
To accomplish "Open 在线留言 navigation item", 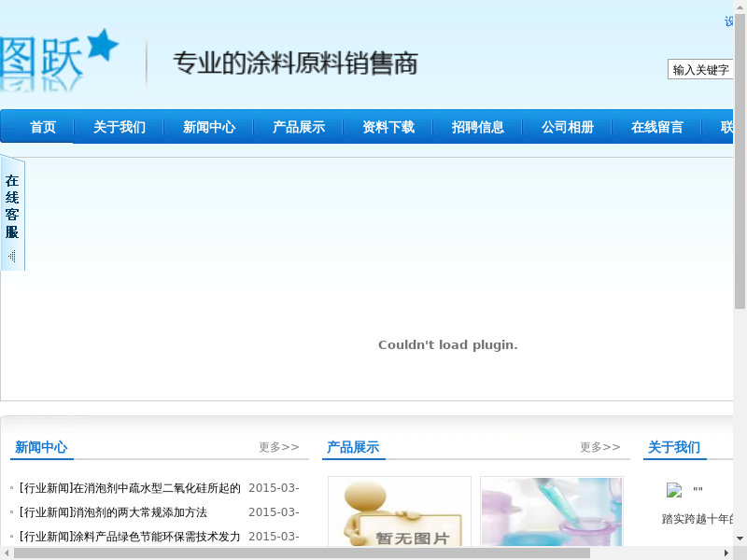I will (657, 127).
